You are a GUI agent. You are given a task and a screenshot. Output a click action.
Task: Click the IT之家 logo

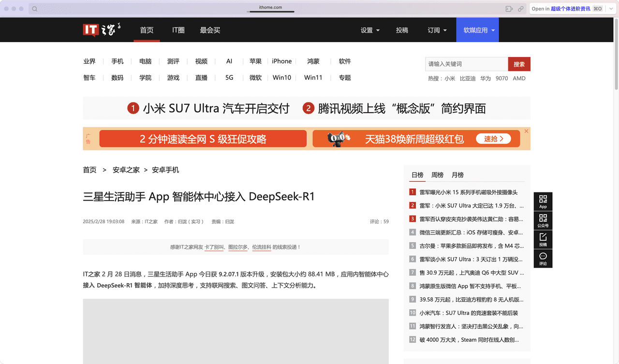point(102,29)
